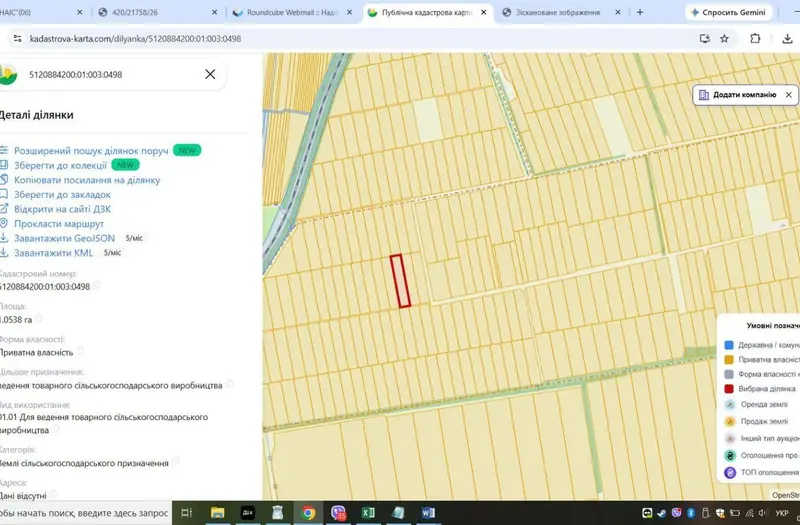
Task: Click 'Продаж землі' legend icon
Action: pyautogui.click(x=730, y=421)
